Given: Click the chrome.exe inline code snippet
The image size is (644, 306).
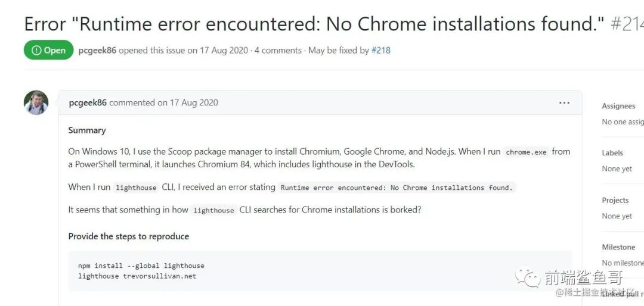Looking at the screenshot, I should coord(526,152).
